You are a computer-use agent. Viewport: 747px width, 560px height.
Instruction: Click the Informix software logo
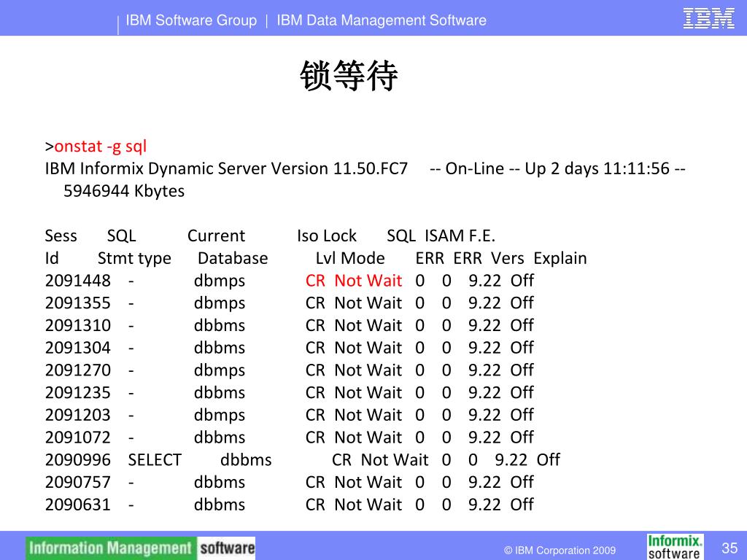674,547
